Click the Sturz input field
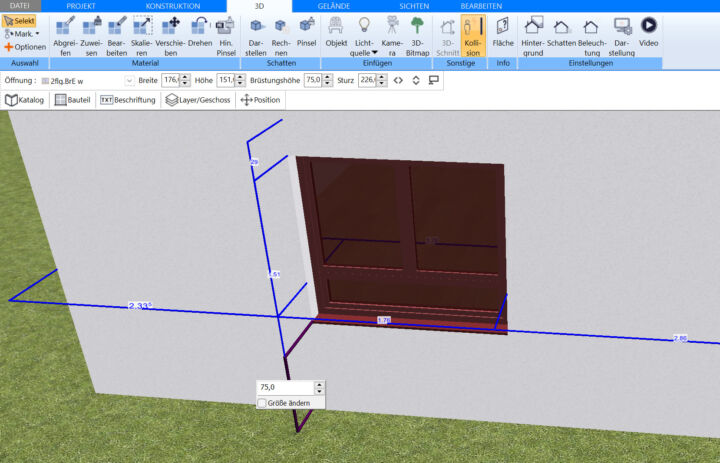The width and height of the screenshot is (720, 463). (367, 80)
